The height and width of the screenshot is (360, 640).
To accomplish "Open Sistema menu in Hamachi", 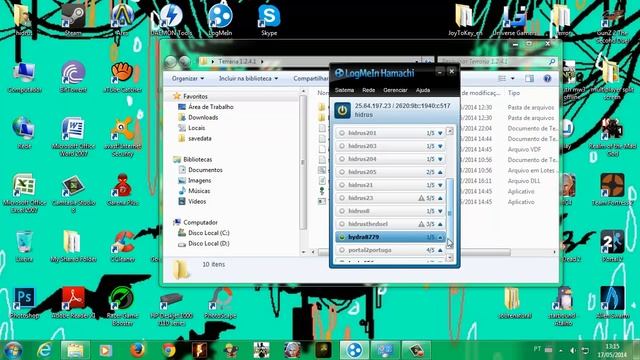I will (344, 90).
